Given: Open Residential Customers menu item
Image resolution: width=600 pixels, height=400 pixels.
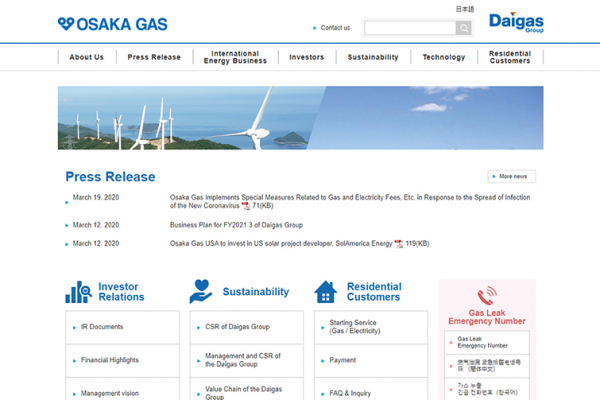Looking at the screenshot, I should (510, 57).
